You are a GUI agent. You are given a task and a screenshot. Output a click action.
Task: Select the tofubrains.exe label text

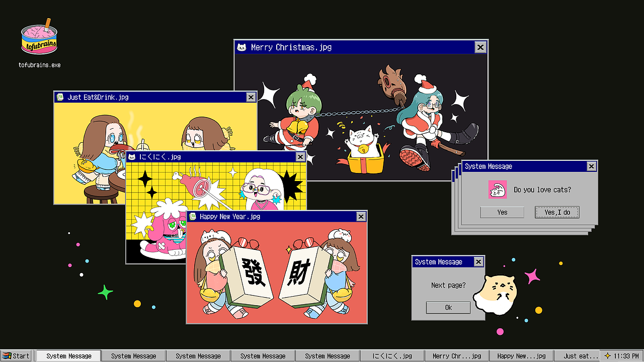pos(39,65)
